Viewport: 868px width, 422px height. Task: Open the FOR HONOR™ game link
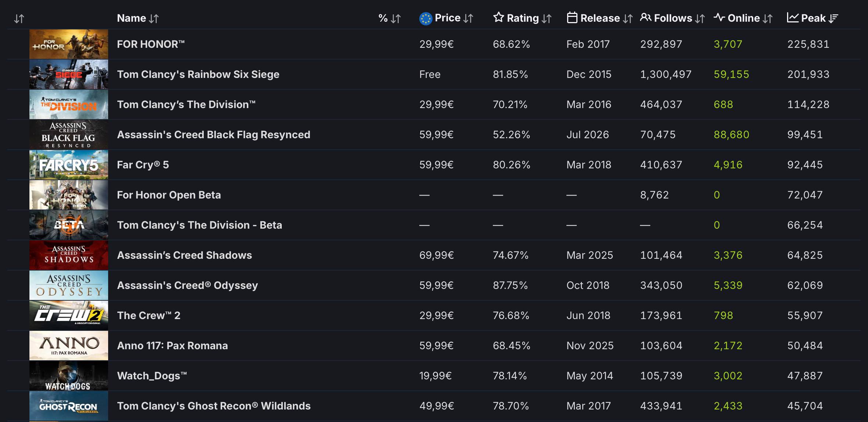pyautogui.click(x=151, y=44)
